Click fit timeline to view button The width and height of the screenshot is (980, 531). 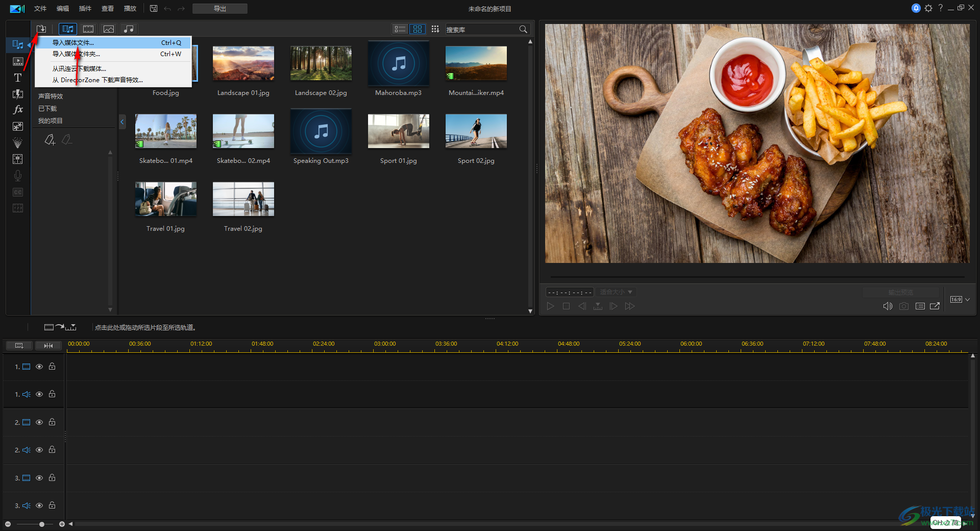pos(48,346)
